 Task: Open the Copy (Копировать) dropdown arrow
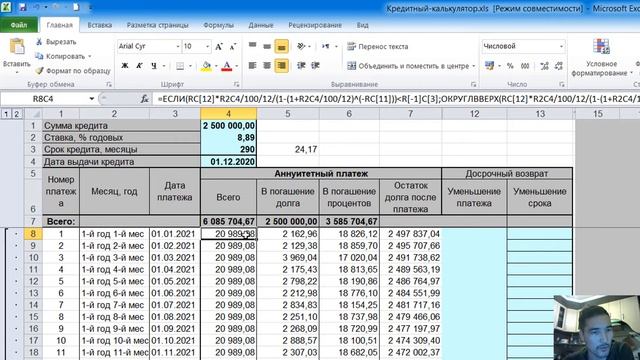(90, 56)
